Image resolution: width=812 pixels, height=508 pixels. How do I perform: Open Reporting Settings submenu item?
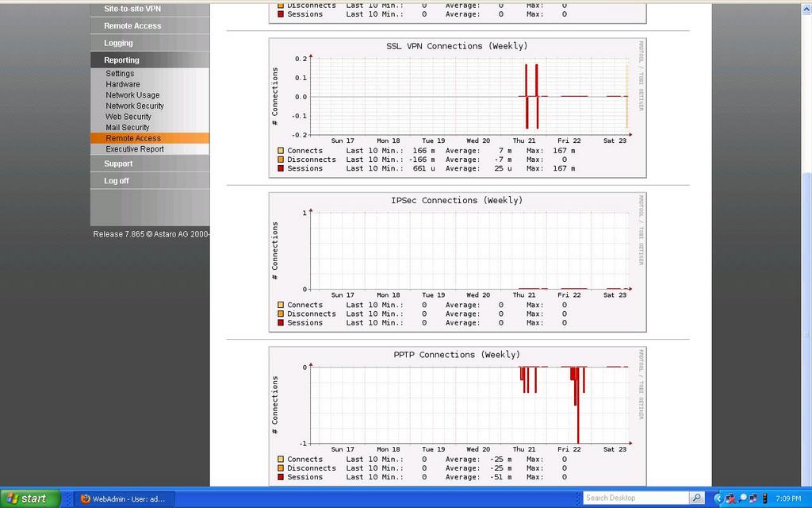pos(120,74)
